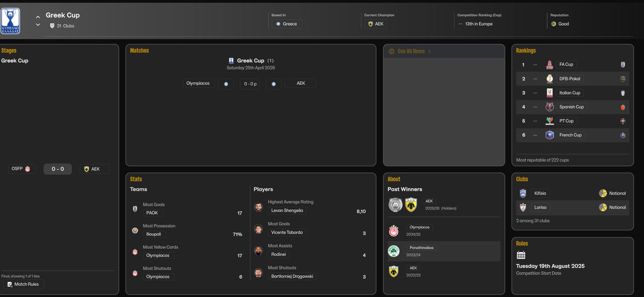The height and width of the screenshot is (297, 644).
Task: Open Larisa club
Action: coord(541,207)
